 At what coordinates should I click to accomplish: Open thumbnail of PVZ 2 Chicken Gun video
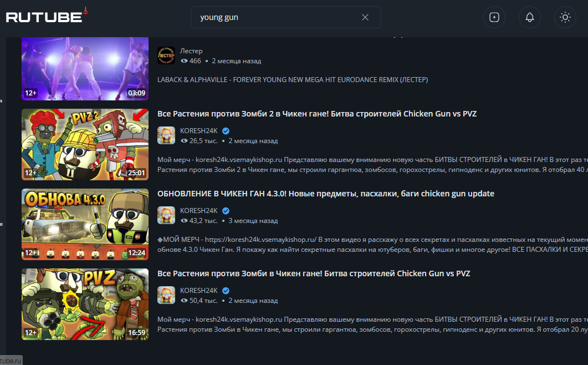click(85, 145)
